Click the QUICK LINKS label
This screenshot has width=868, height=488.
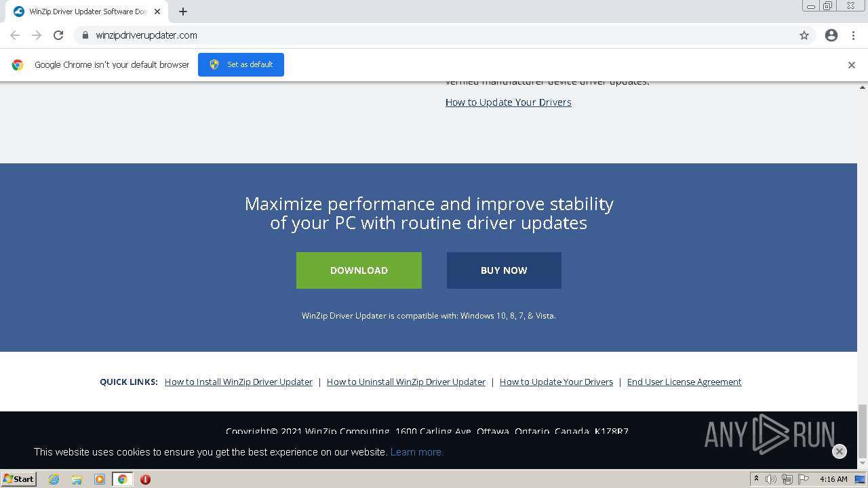(x=129, y=382)
